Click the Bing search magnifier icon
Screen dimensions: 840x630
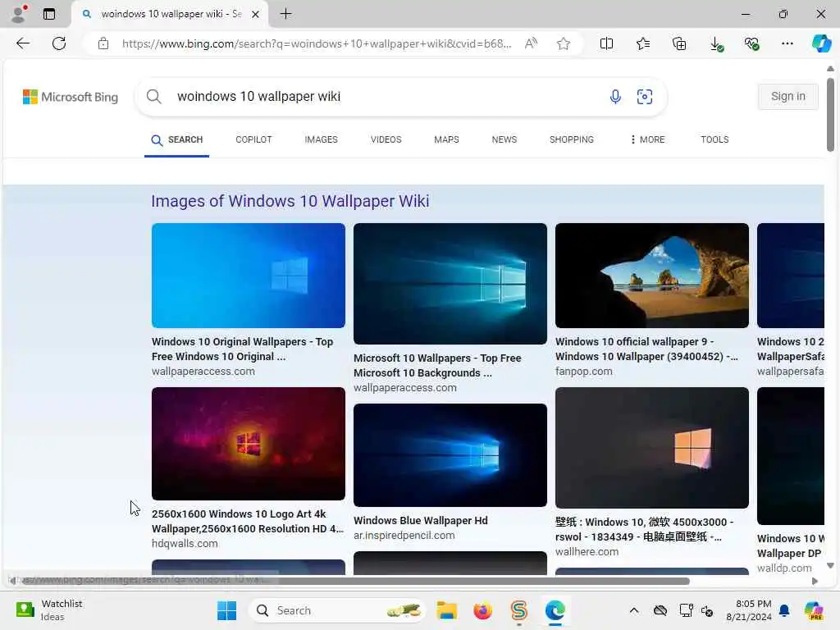click(153, 97)
